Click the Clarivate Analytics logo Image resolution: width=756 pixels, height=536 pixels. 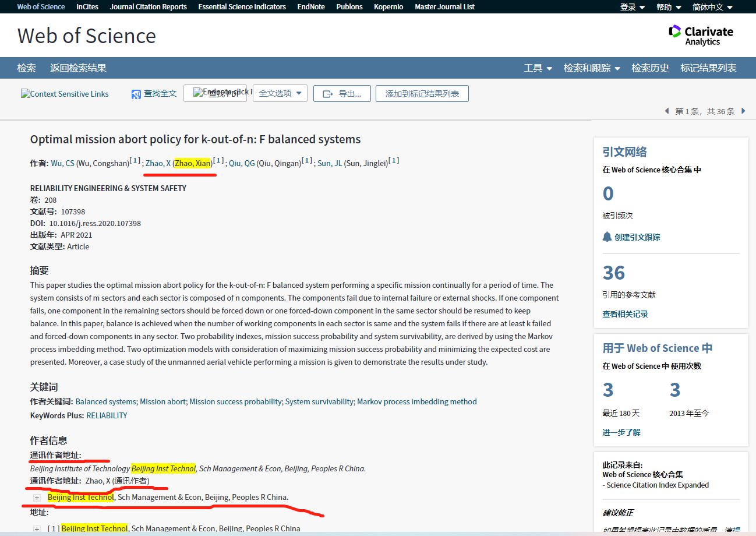point(701,35)
